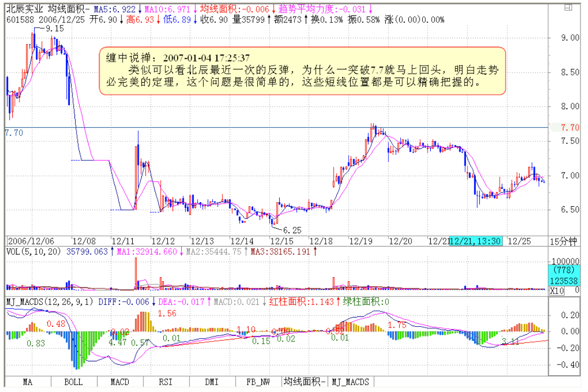This screenshot has width=588, height=392.
Task: Click the MA5:6.922 value in header
Action: pos(115,9)
